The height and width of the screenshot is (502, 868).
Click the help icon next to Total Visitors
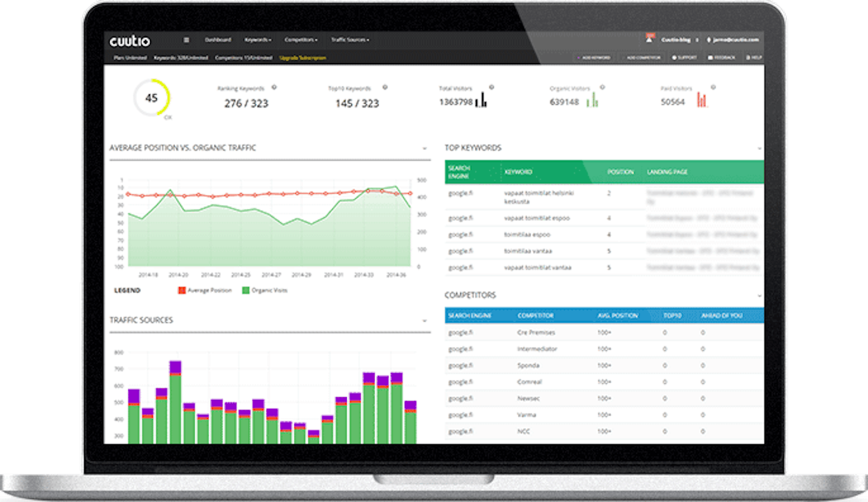(491, 88)
